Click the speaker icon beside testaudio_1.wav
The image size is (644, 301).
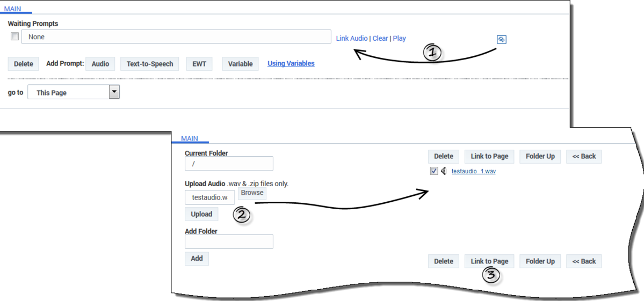tap(444, 171)
